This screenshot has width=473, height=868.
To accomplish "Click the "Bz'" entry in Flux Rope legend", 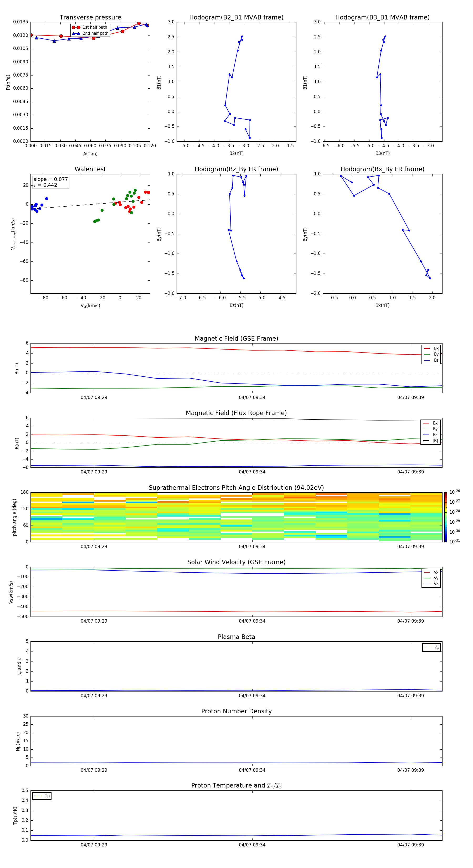I will (431, 435).
